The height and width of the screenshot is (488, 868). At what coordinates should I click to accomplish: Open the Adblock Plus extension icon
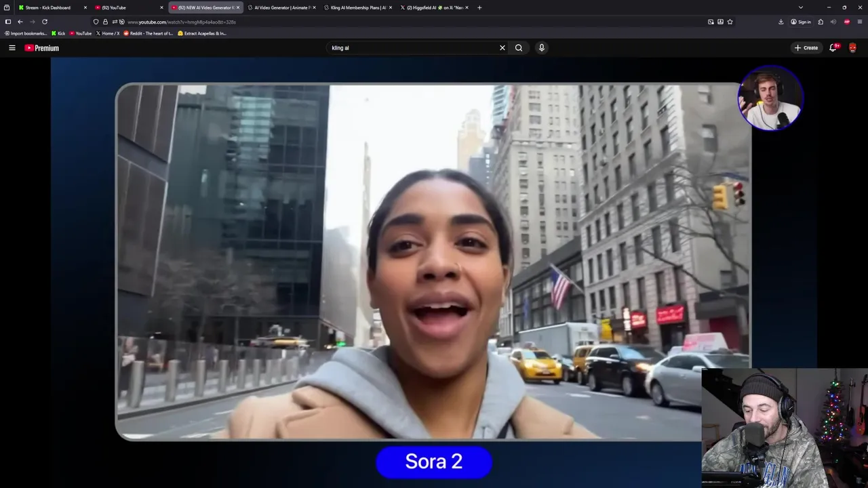(847, 22)
